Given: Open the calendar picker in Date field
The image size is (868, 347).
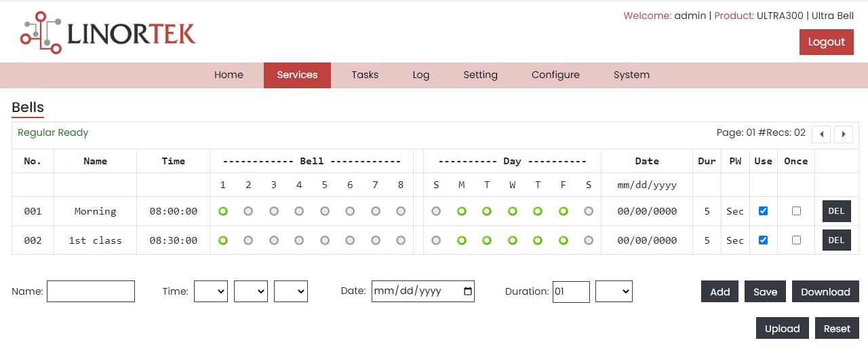Looking at the screenshot, I should click(x=467, y=291).
